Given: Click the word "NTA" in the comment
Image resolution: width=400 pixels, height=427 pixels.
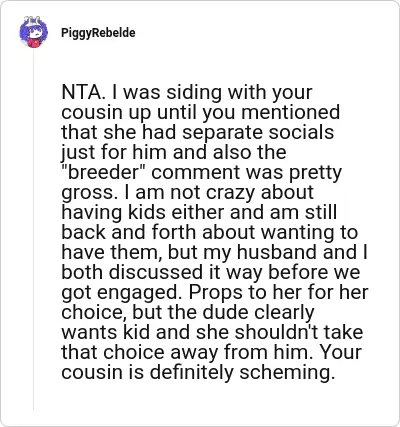Looking at the screenshot, I should tap(80, 92).
